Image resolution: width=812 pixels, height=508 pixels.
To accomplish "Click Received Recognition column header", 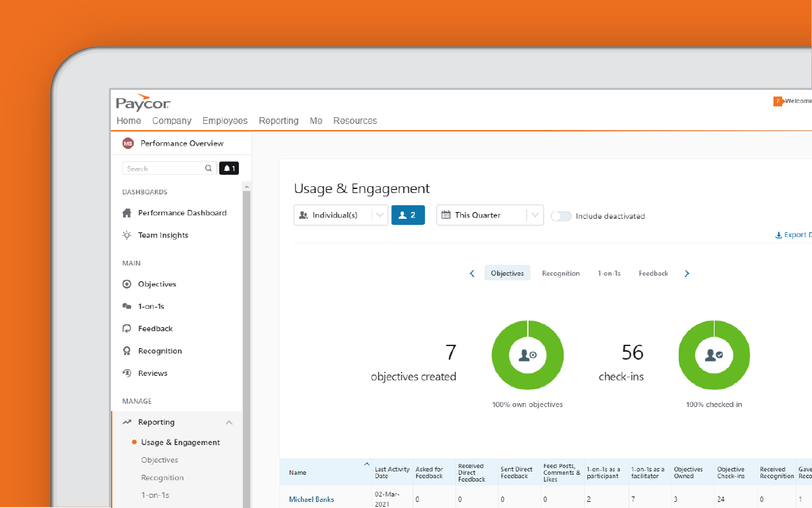I will pyautogui.click(x=777, y=473).
